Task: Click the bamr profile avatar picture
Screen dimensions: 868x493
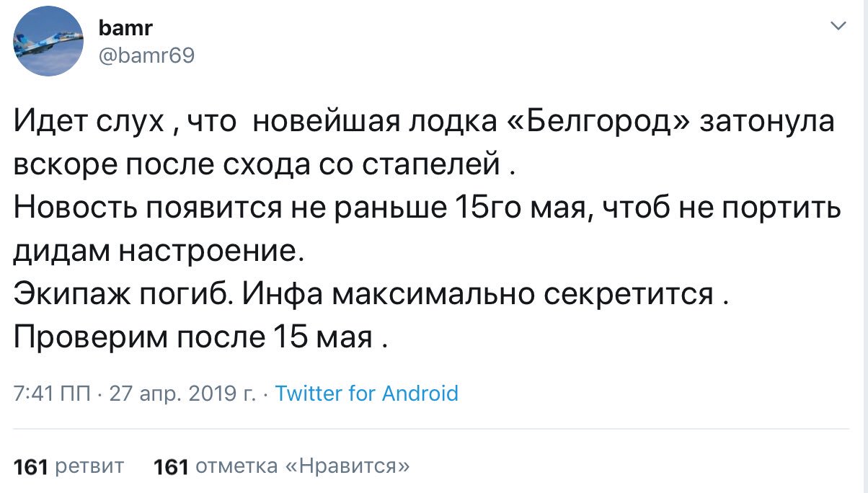Action: [49, 40]
